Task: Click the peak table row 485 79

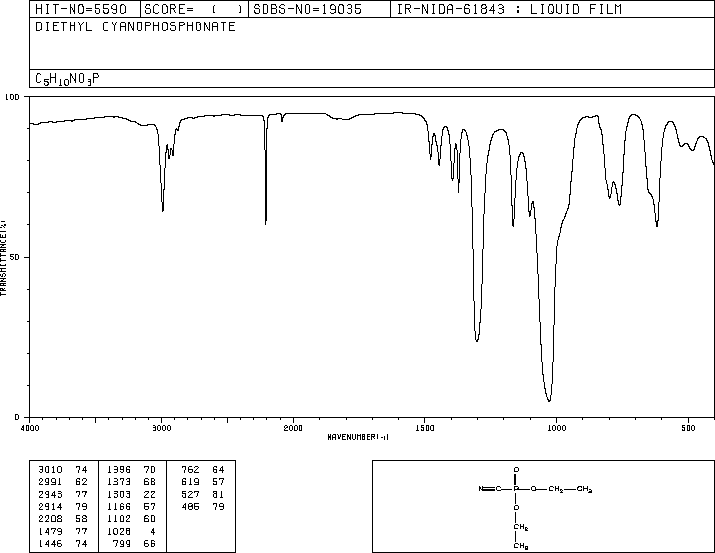Action: (x=203, y=506)
